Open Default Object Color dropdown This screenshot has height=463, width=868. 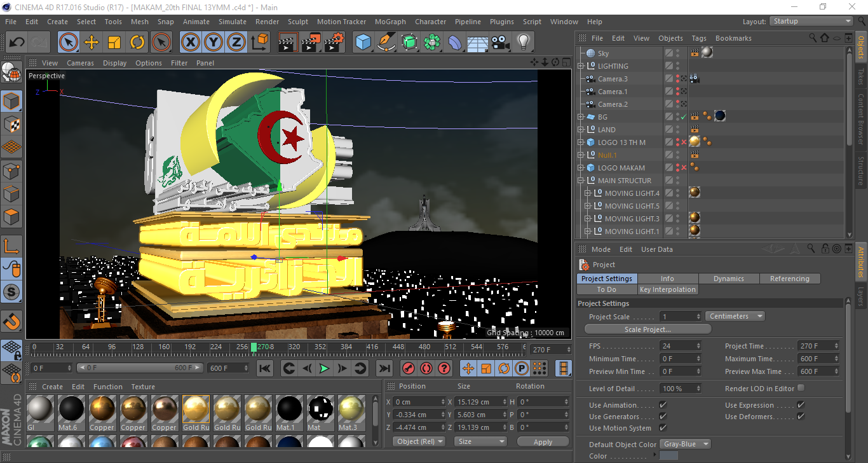click(x=684, y=444)
